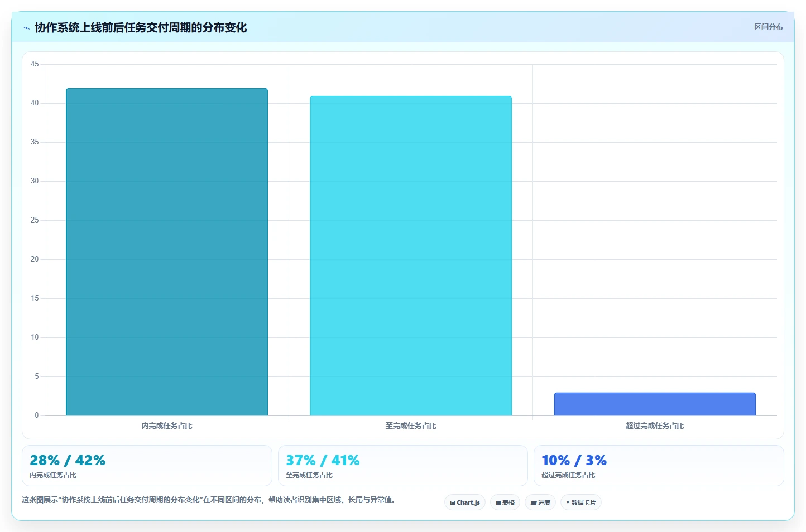Viewport: 806px width, 532px height.
Task: Click the chart title 协作系统上线前后任务交付周期的分布变化
Action: point(141,27)
